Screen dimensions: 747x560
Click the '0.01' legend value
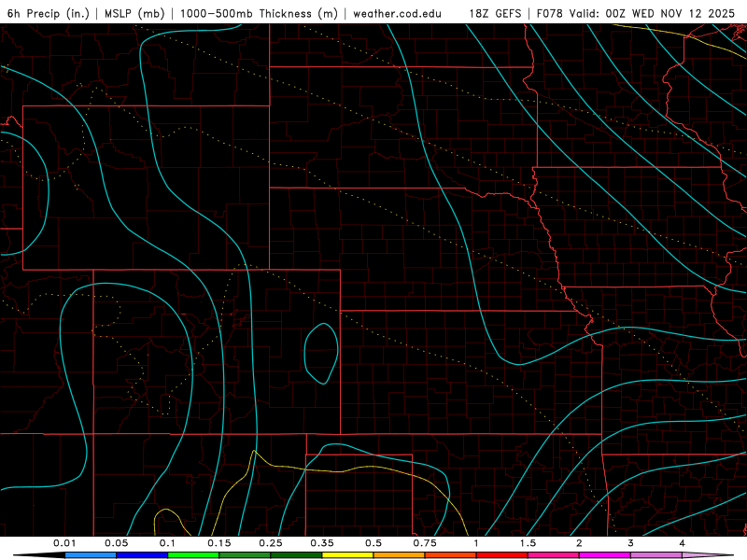(x=64, y=543)
